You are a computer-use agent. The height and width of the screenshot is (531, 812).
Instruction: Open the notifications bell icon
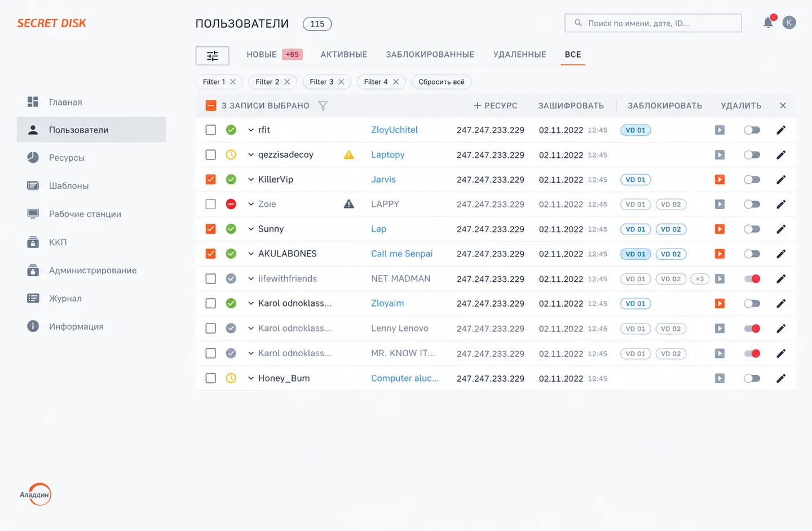768,23
